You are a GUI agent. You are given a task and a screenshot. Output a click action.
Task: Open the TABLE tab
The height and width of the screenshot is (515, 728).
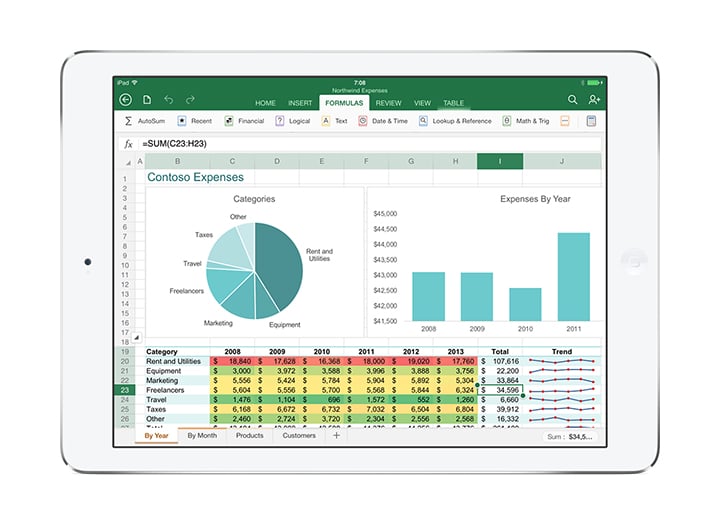[453, 103]
